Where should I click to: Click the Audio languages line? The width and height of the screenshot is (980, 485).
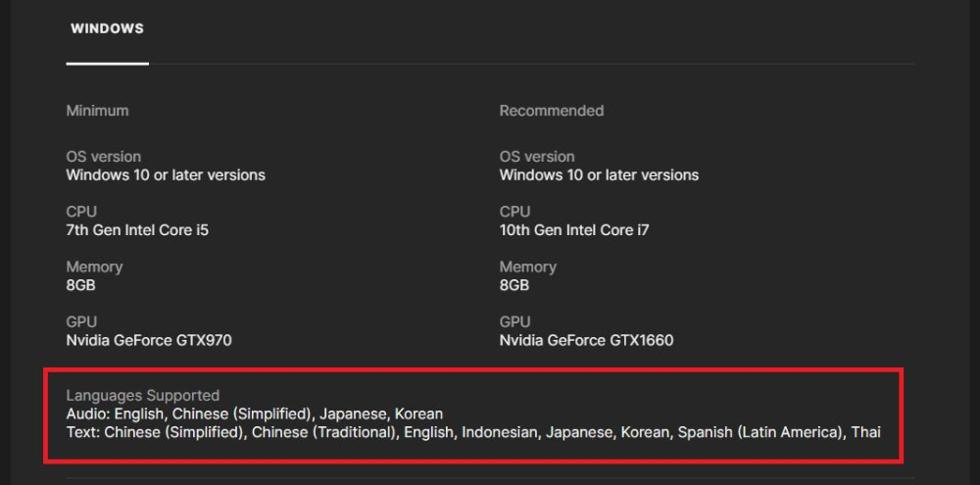(254, 413)
